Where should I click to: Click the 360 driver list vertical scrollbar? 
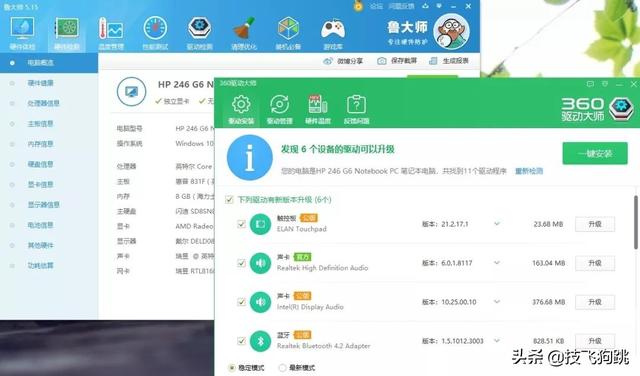click(636, 222)
